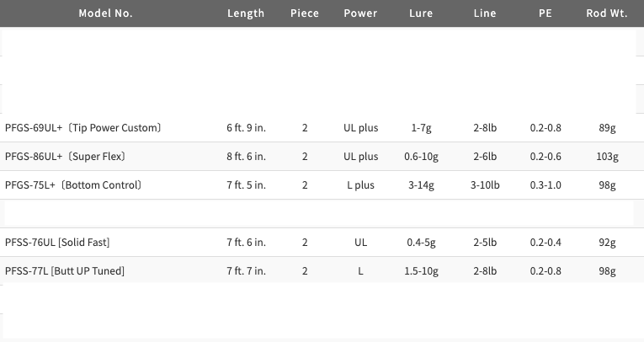Select the Power column header

pos(360,13)
